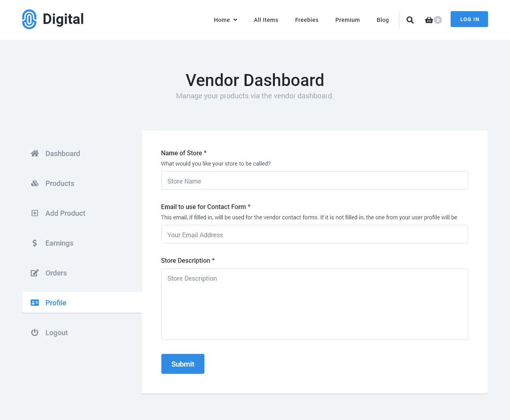510x420 pixels.
Task: Click the Earnings dollar sign icon
Action: click(x=35, y=243)
